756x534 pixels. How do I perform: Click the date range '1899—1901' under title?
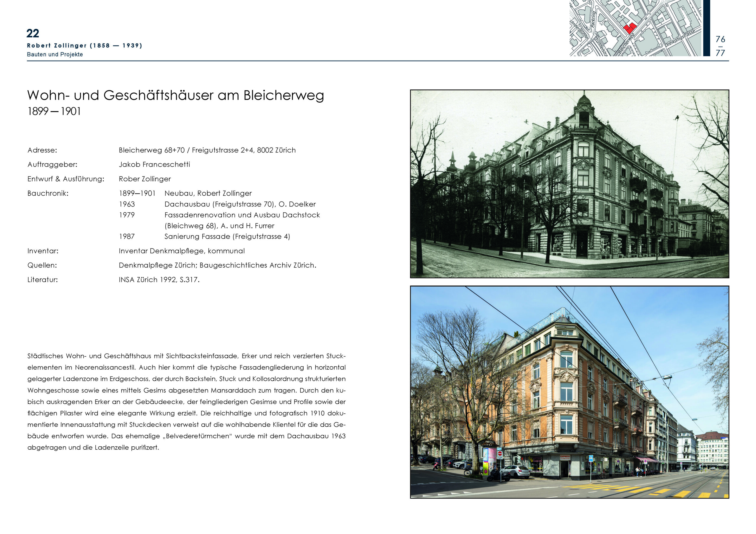[x=54, y=111]
